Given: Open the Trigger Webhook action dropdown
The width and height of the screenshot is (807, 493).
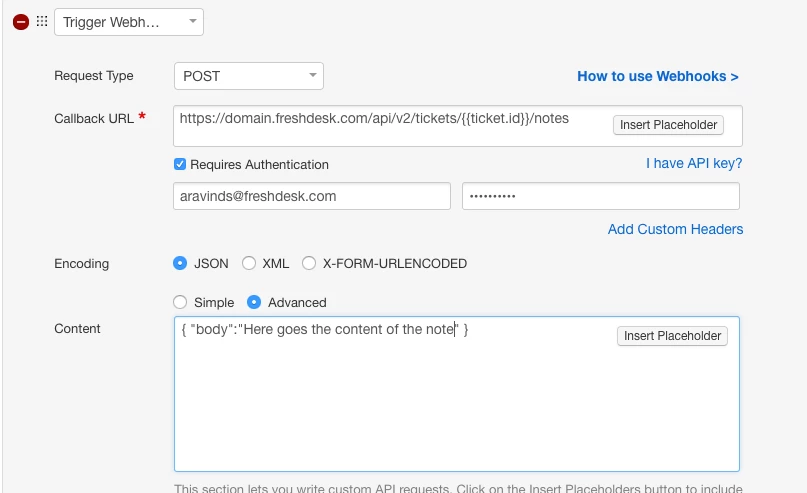Looking at the screenshot, I should click(129, 22).
